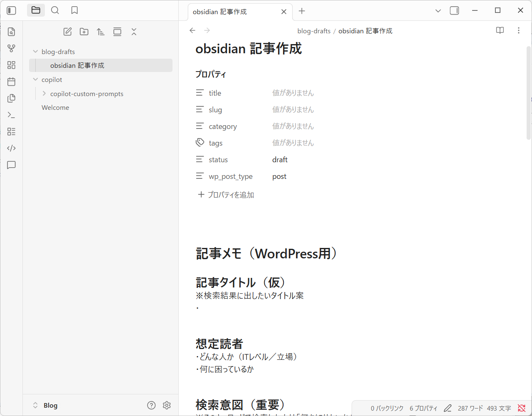Image resolution: width=532 pixels, height=416 pixels.
Task: Open the comments icon in the left ribbon
Action: 11,165
